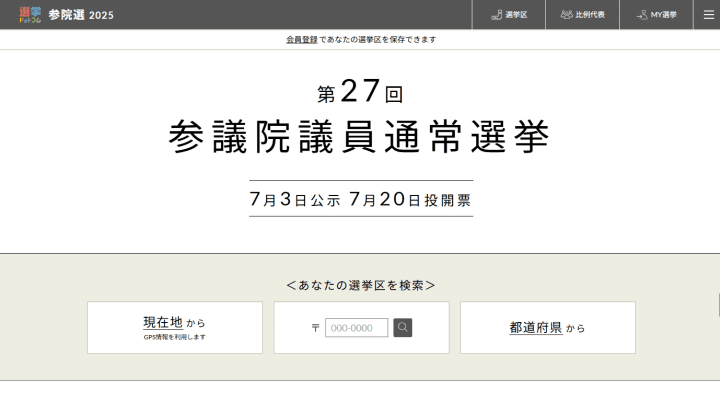Click the page's right-edge scrollbar
This screenshot has height=414, width=720.
[717, 305]
